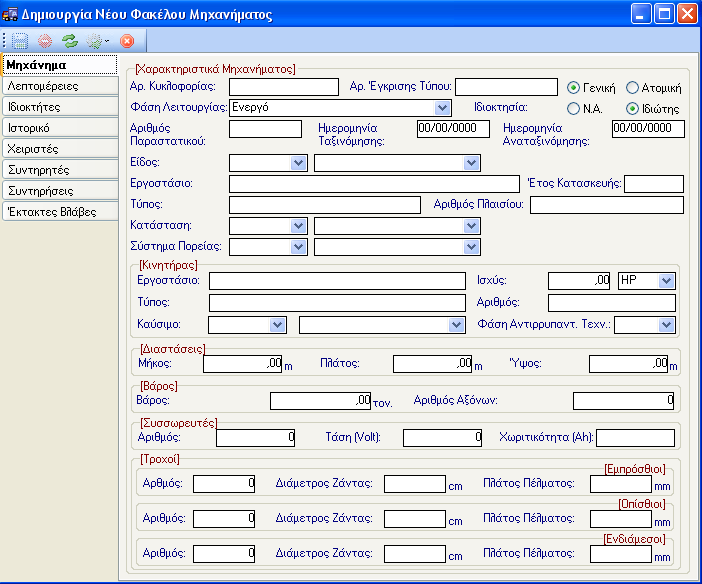Click the red stop close icon in toolbar
The width and height of the screenshot is (702, 584).
pyautogui.click(x=127, y=41)
